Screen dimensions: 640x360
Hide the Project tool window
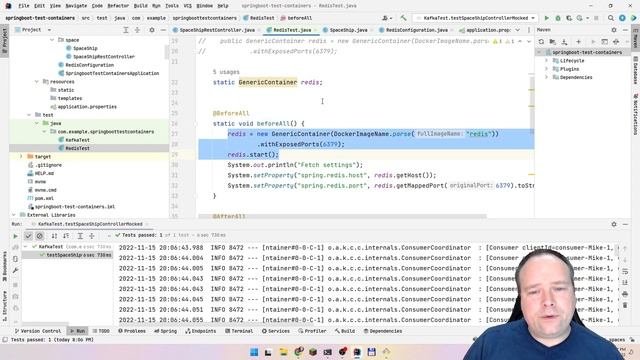click(163, 30)
